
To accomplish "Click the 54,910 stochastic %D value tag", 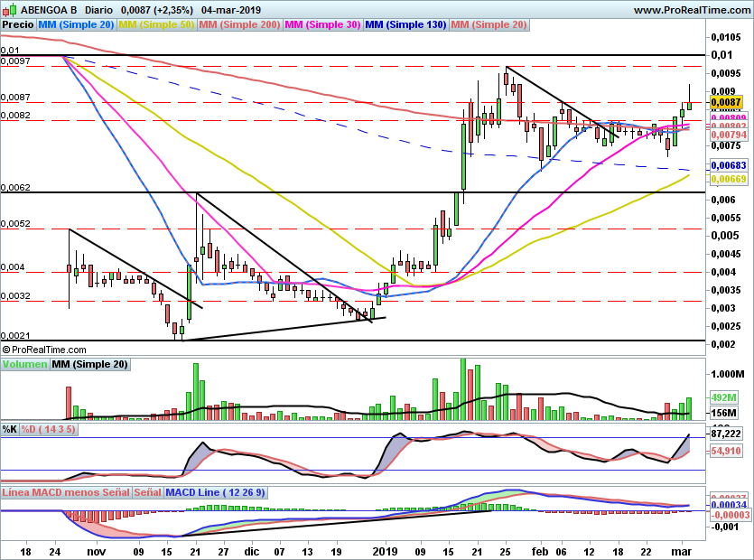I will [x=726, y=451].
